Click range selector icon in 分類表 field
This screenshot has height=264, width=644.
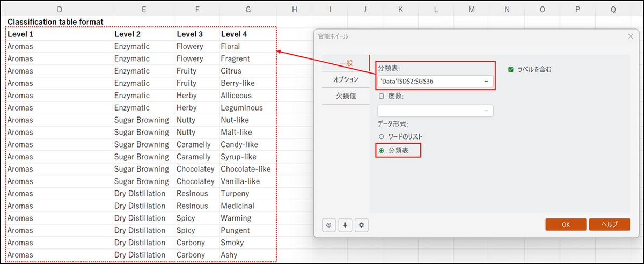click(x=486, y=81)
